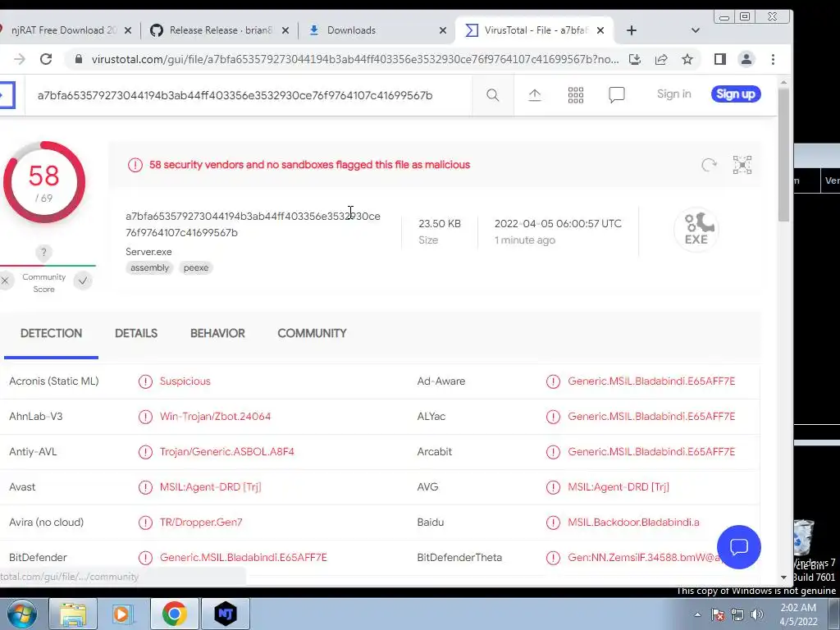Click the peexe tag
The width and height of the screenshot is (840, 630).
(x=196, y=268)
